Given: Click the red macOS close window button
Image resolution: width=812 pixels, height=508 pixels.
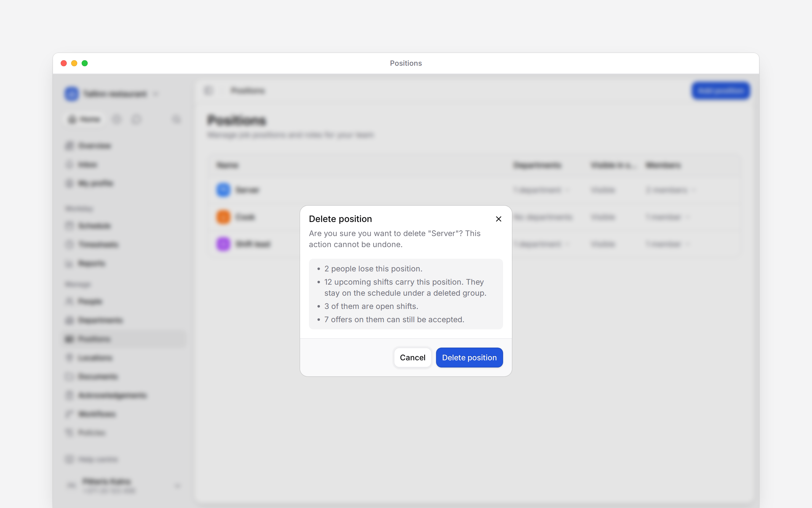Looking at the screenshot, I should click(x=64, y=63).
